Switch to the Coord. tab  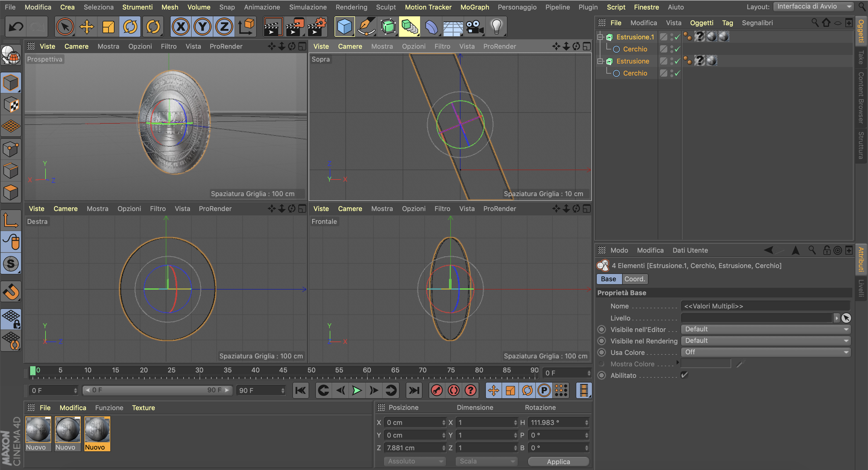[x=634, y=279]
